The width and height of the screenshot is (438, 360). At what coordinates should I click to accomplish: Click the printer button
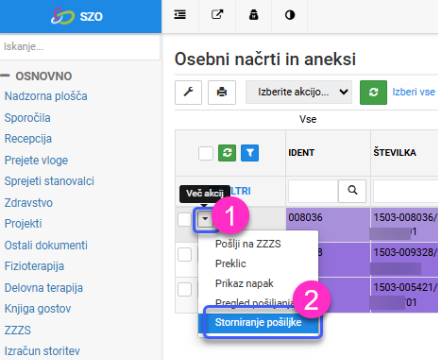coord(222,92)
